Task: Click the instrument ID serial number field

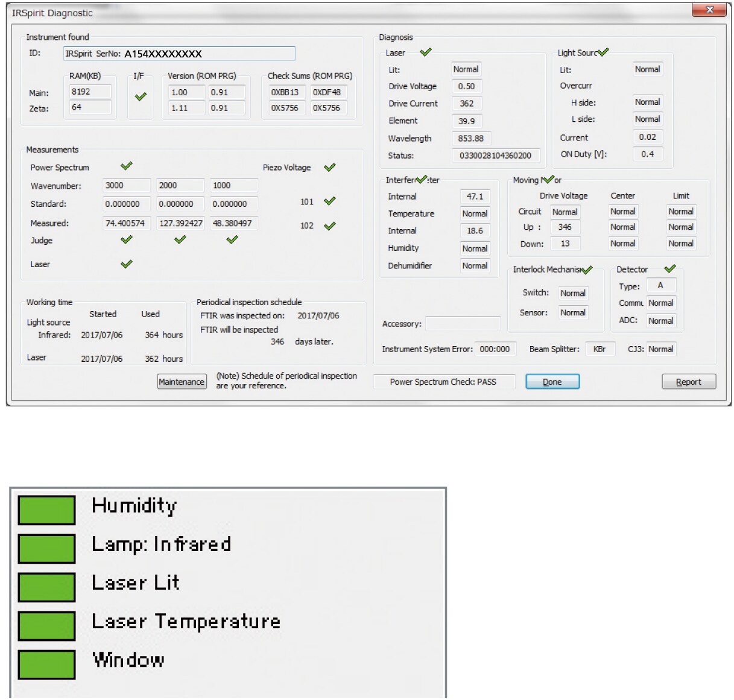Action: point(179,54)
